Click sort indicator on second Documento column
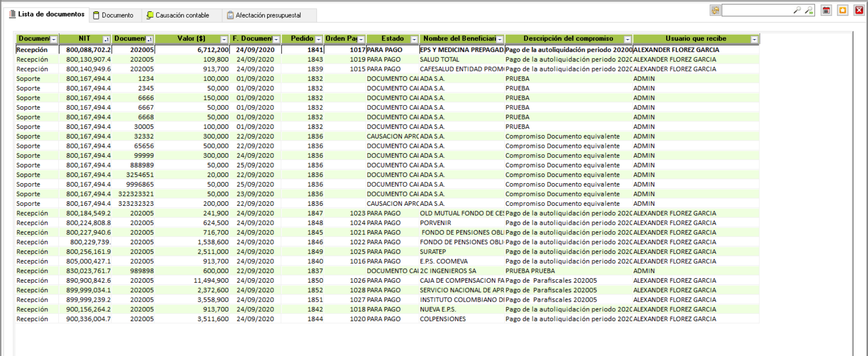 149,39
